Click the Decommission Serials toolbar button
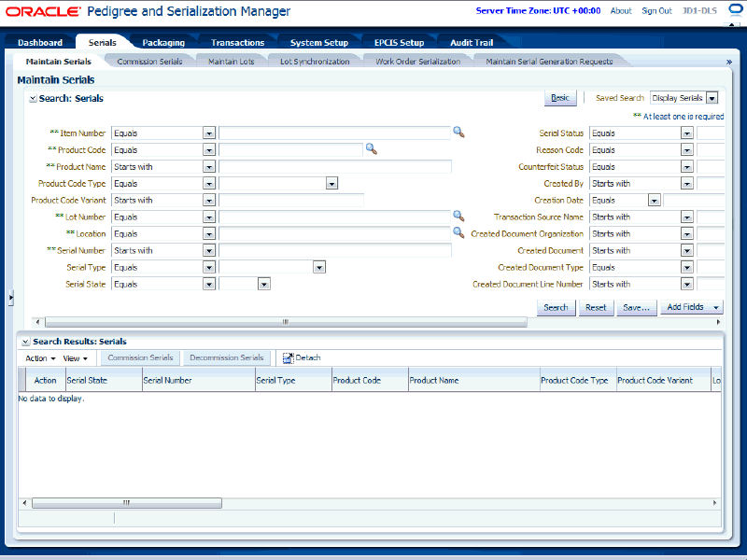Screen dimensions: 747x560 pyautogui.click(x=227, y=357)
